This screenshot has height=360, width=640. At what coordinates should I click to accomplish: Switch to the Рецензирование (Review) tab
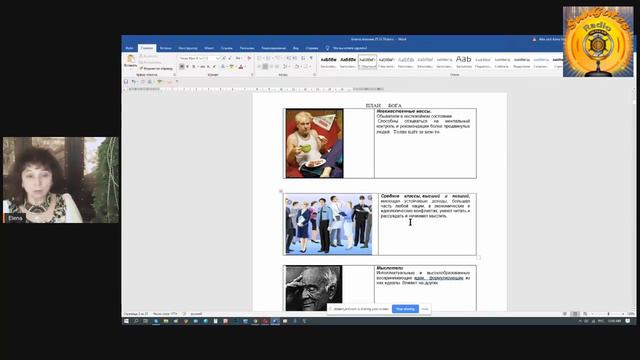tap(273, 48)
